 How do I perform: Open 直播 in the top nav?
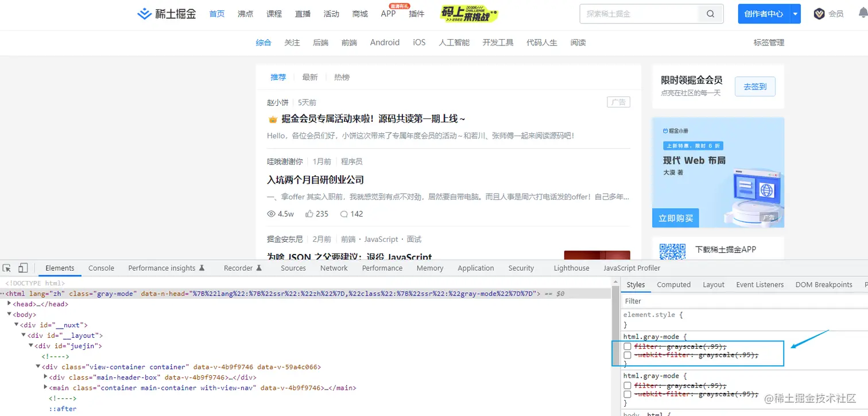point(303,14)
